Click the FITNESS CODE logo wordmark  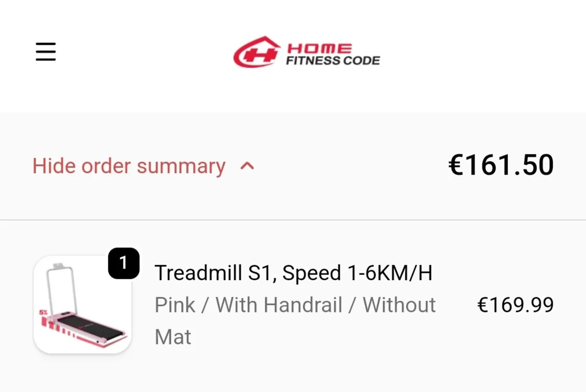click(333, 61)
